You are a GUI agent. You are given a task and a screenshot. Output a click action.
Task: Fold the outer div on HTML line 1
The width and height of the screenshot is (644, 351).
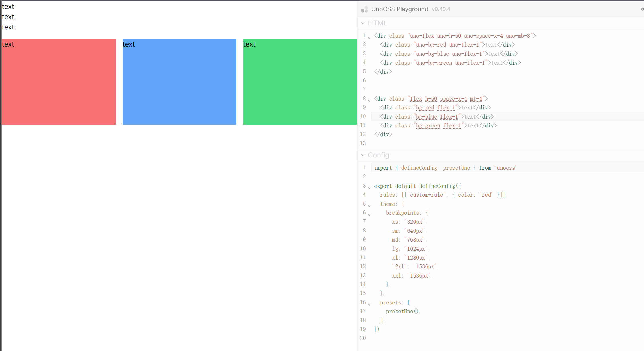369,37
